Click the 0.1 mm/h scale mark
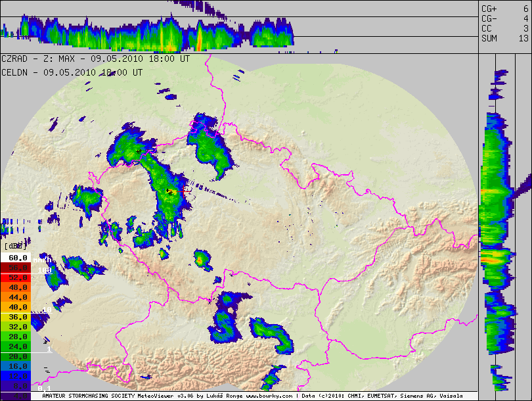Image resolution: width=532 pixels, height=401 pixels. click(45, 388)
